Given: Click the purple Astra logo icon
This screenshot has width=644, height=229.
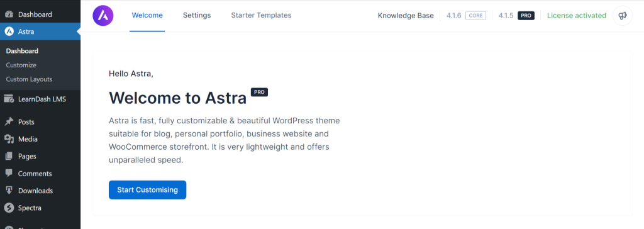Looking at the screenshot, I should tap(103, 16).
